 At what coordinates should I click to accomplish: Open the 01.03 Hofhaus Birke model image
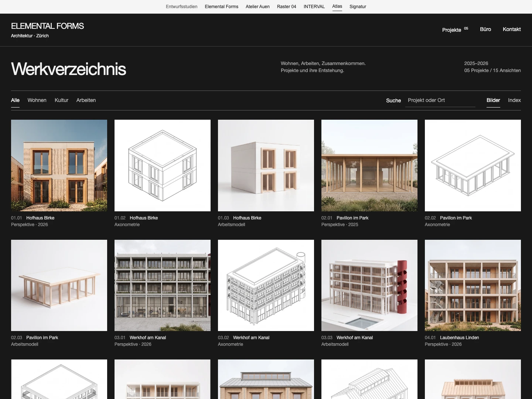click(266, 166)
